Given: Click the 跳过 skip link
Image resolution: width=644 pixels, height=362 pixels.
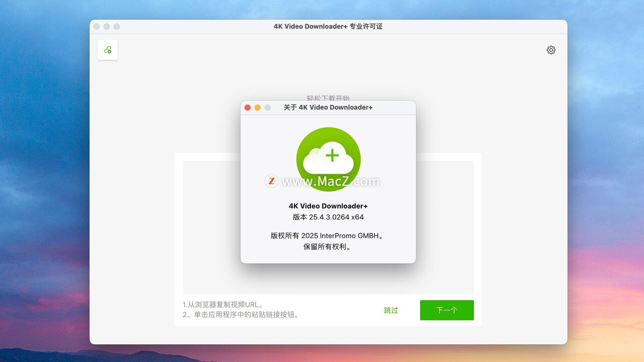Looking at the screenshot, I should click(391, 310).
